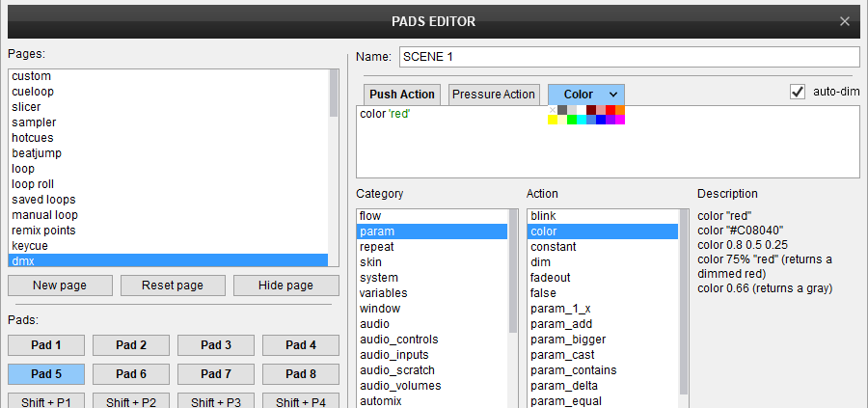Click the Hide page button

pyautogui.click(x=286, y=286)
